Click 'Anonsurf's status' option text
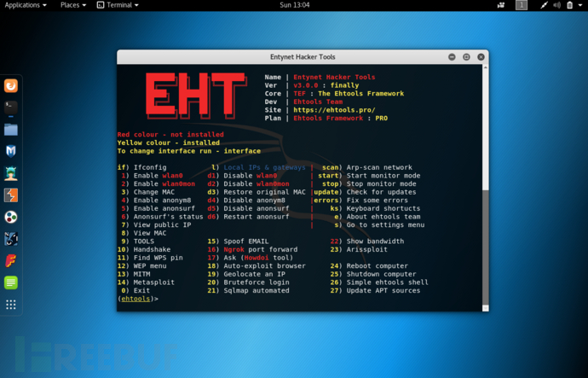The height and width of the screenshot is (378, 588). pos(169,217)
